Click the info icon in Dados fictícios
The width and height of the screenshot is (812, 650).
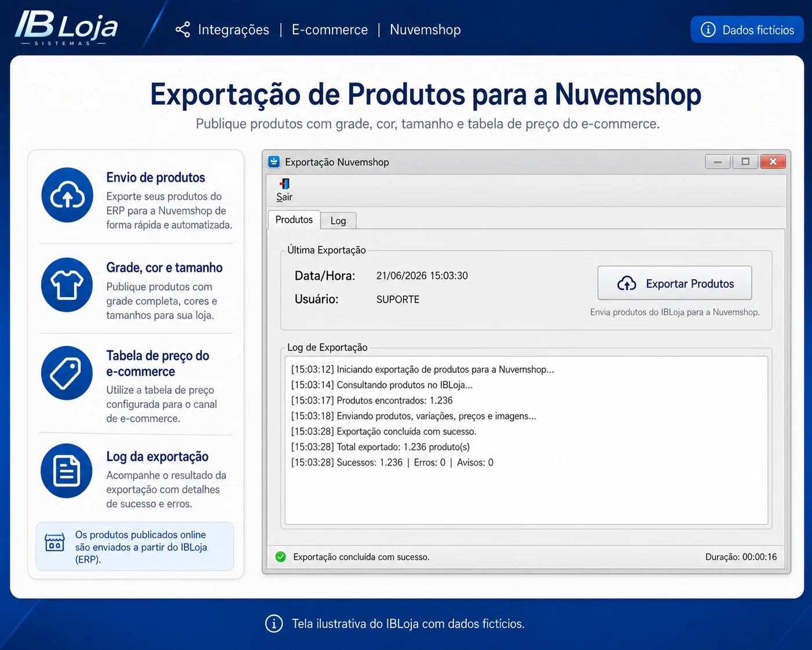pyautogui.click(x=708, y=30)
